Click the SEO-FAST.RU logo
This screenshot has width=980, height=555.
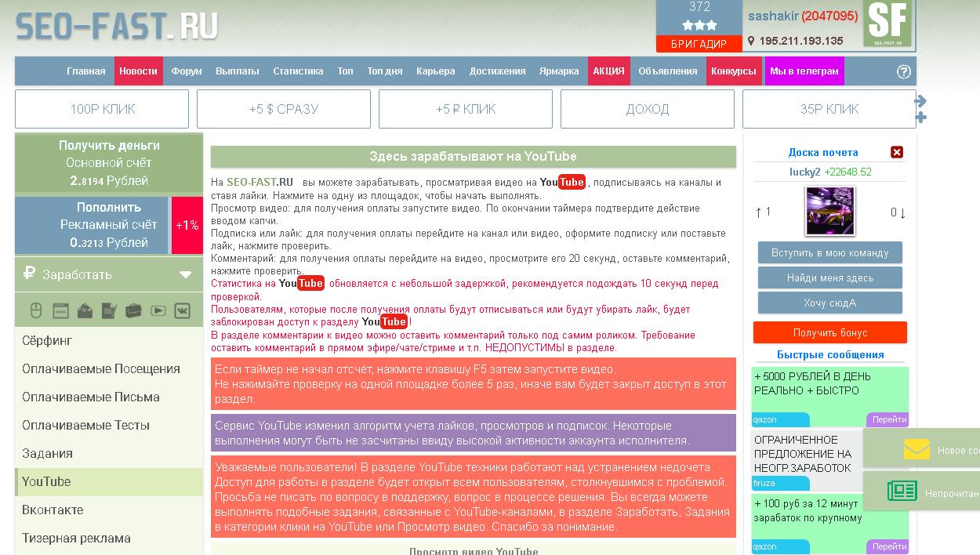tap(117, 27)
